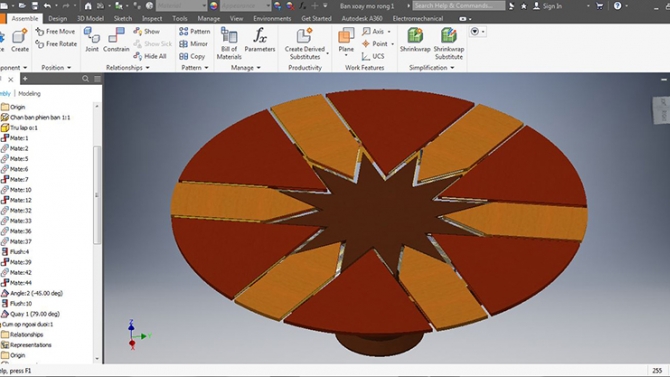Screen dimensions: 670x377
Task: Open the Constrain tool
Action: pyautogui.click(x=116, y=40)
